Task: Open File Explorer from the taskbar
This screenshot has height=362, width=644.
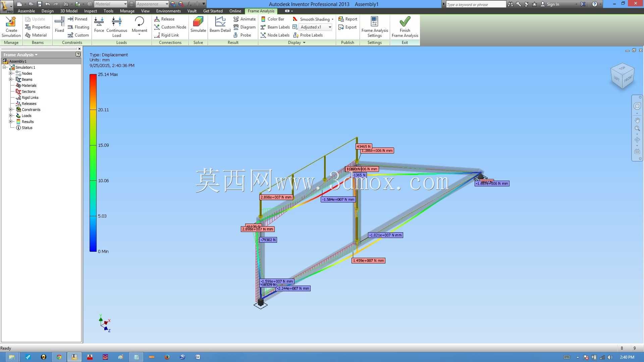Action: [x=12, y=357]
